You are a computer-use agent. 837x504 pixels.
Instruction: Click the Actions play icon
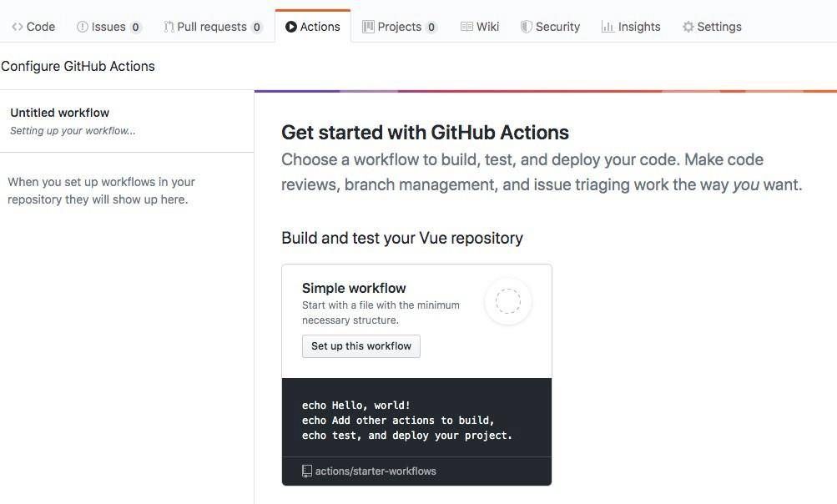click(x=291, y=27)
